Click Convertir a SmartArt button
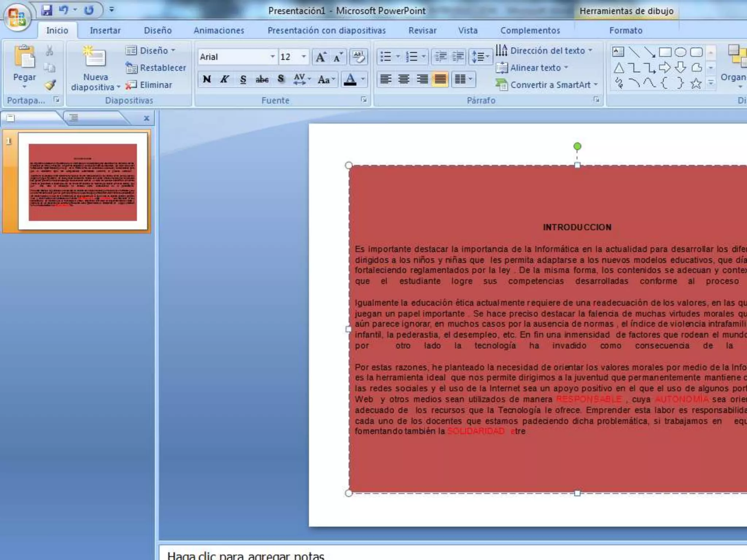This screenshot has height=560, width=747. pyautogui.click(x=547, y=85)
